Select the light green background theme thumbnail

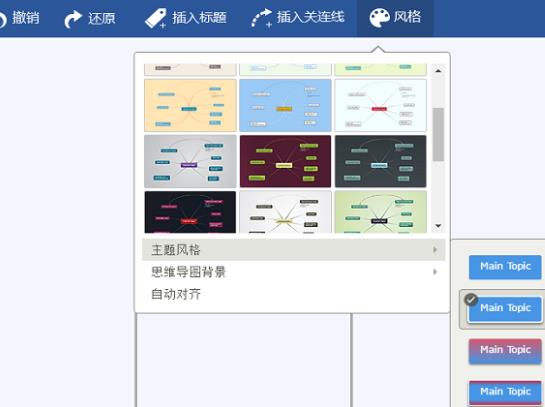pyautogui.click(x=381, y=212)
